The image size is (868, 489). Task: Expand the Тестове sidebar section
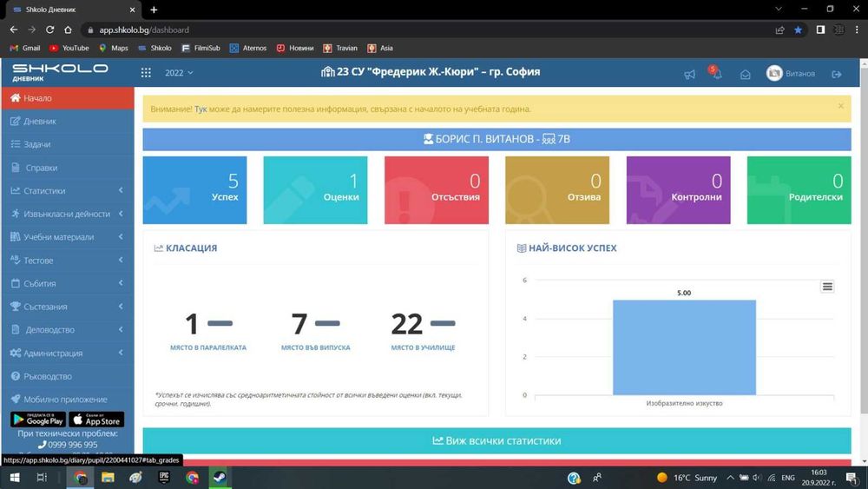[68, 261]
